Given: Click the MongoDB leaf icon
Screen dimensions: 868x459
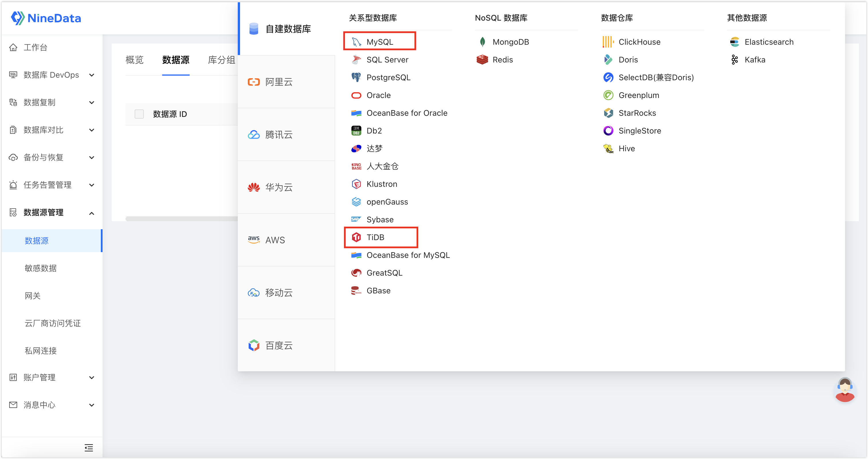Looking at the screenshot, I should [x=482, y=42].
